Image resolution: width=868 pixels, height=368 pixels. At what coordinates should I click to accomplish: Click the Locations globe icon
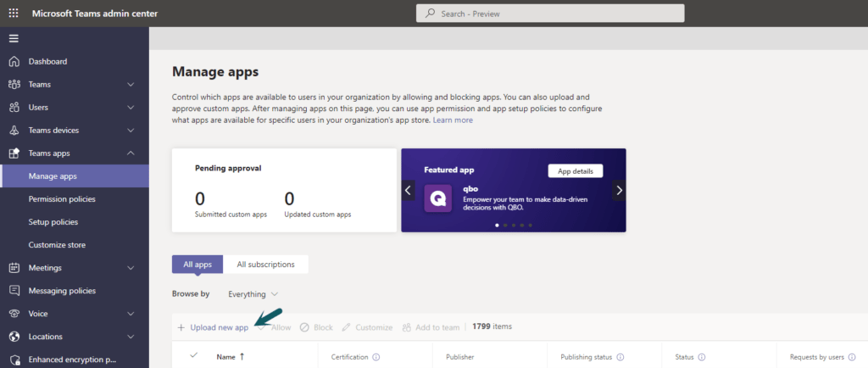tap(14, 337)
